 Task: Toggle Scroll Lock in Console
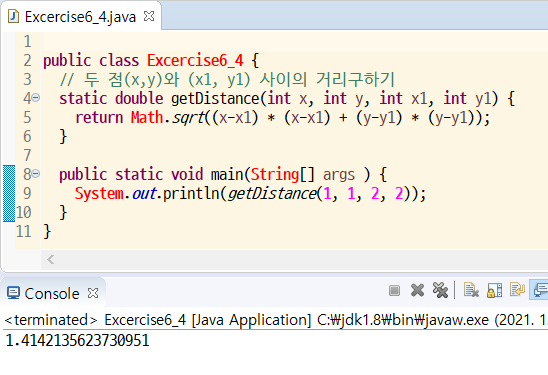(x=495, y=290)
